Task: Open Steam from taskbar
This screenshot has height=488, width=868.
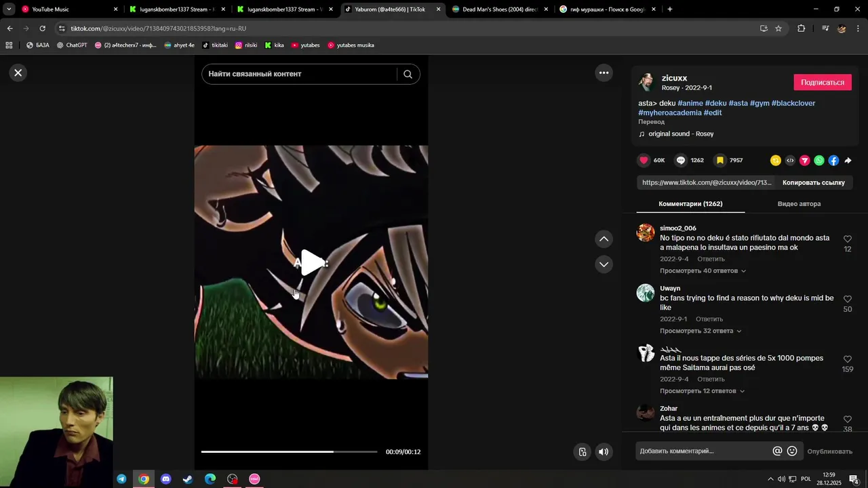Action: click(x=188, y=479)
